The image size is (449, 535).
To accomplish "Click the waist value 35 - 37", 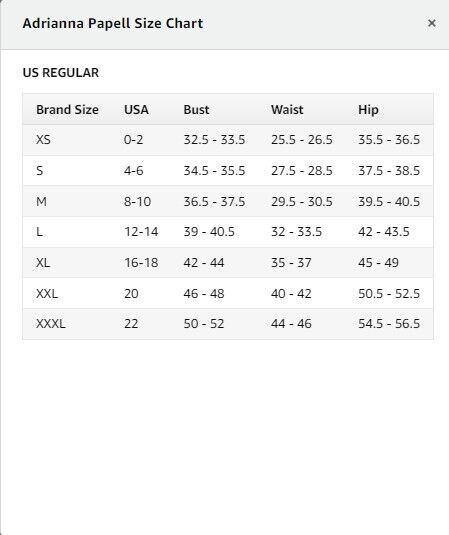I will (291, 263).
